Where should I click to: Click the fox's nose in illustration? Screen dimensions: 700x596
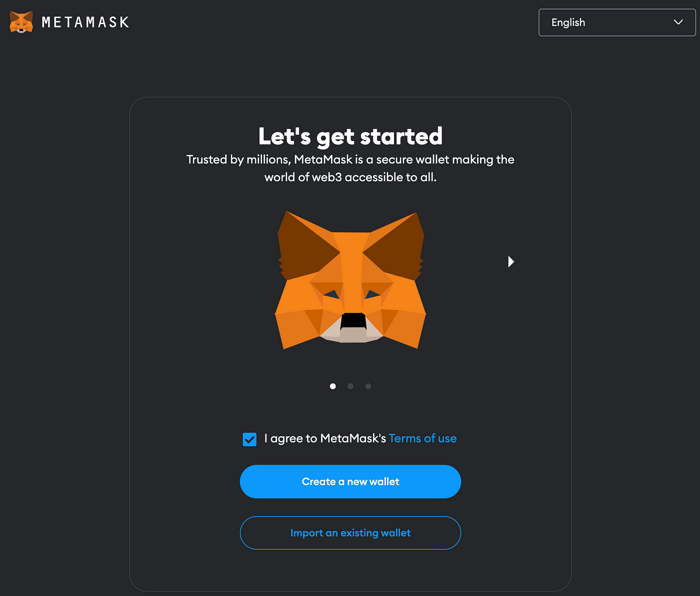(x=353, y=320)
